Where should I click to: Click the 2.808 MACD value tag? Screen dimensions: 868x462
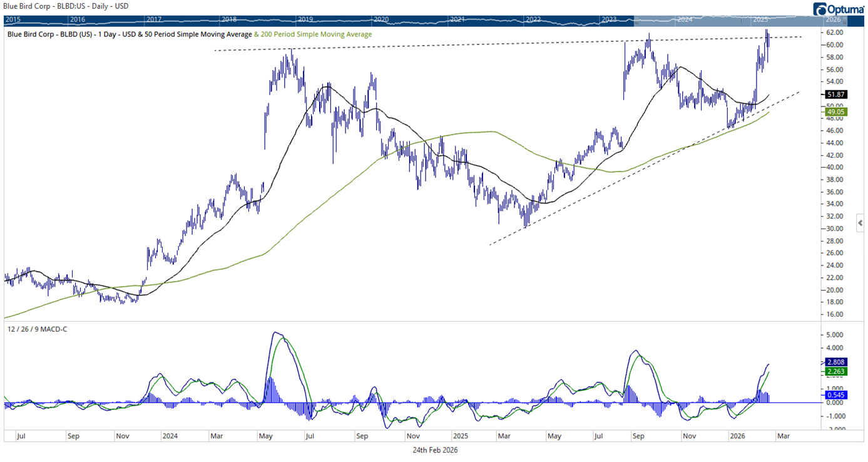tap(838, 362)
